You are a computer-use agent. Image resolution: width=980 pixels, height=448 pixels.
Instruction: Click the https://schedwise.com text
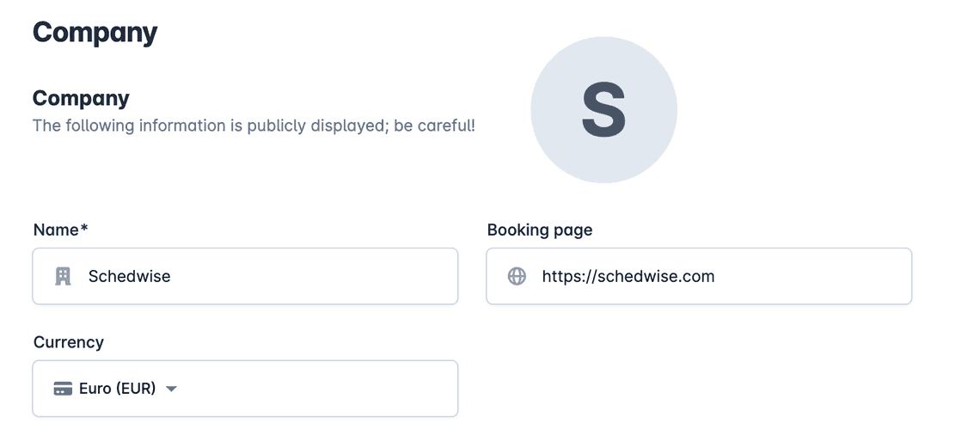pyautogui.click(x=628, y=276)
